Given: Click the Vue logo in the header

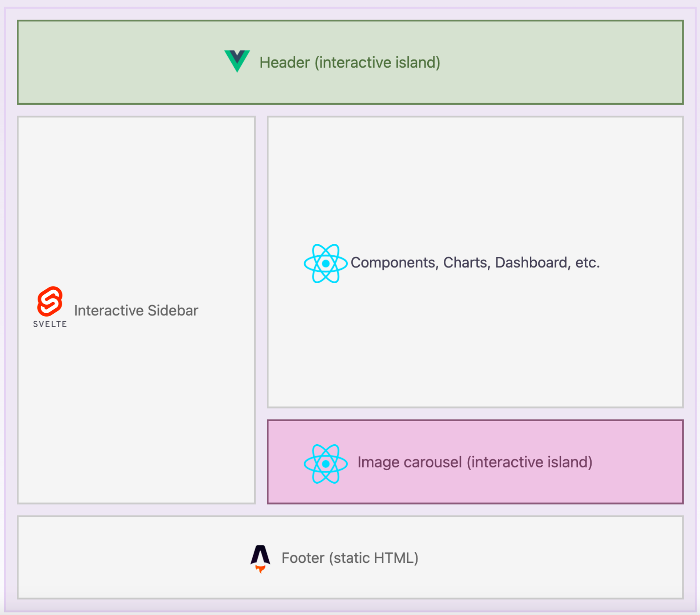Looking at the screenshot, I should click(x=237, y=61).
